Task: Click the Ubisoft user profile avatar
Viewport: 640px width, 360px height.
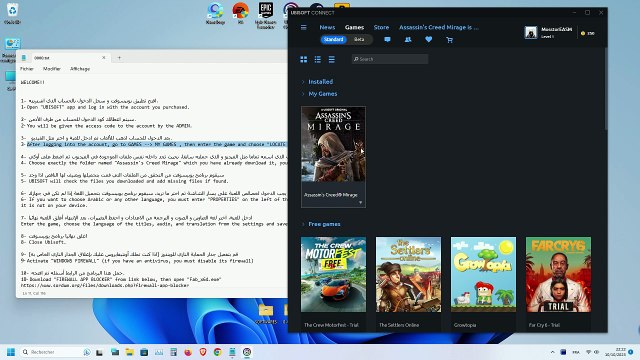Action: click(531, 32)
